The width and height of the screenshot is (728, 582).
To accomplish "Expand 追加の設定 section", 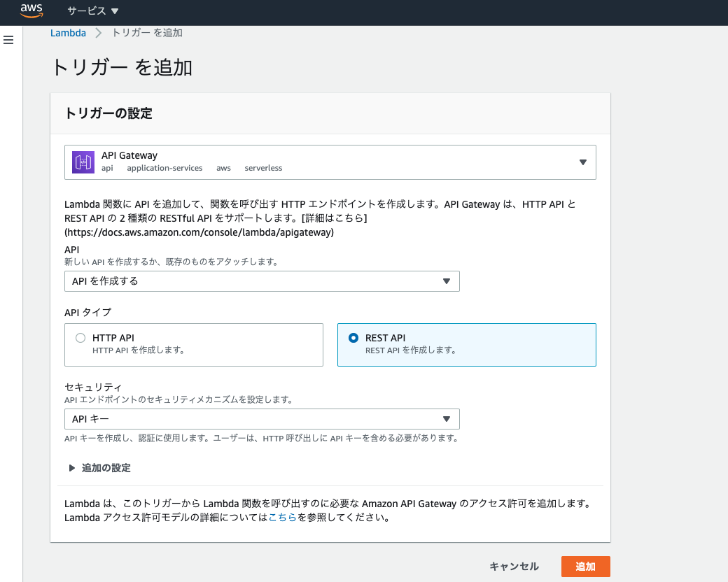I will click(100, 468).
